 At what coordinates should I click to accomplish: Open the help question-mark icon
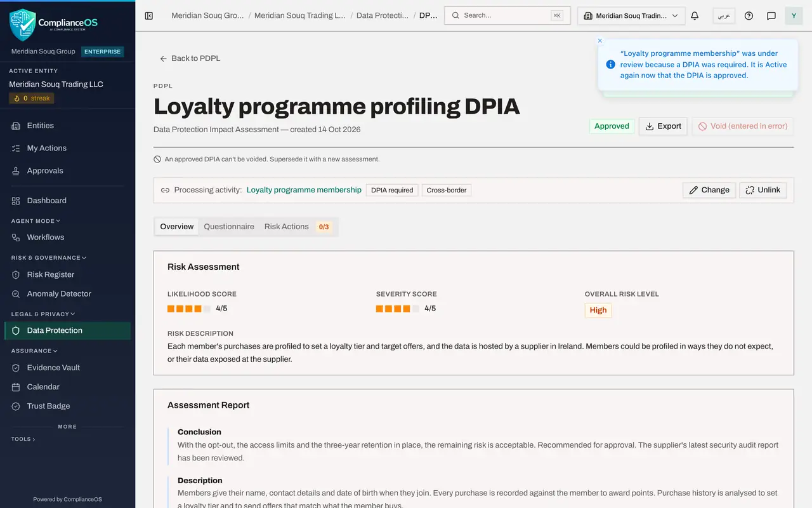(x=749, y=16)
